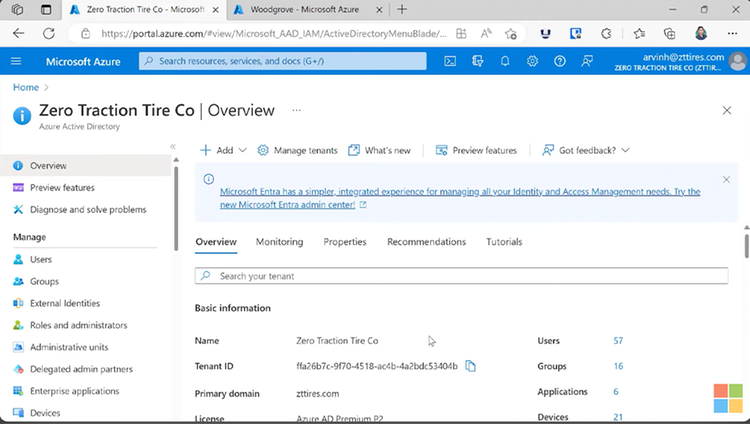The image size is (750, 424).
Task: Open the Users count link 57
Action: pyautogui.click(x=618, y=341)
